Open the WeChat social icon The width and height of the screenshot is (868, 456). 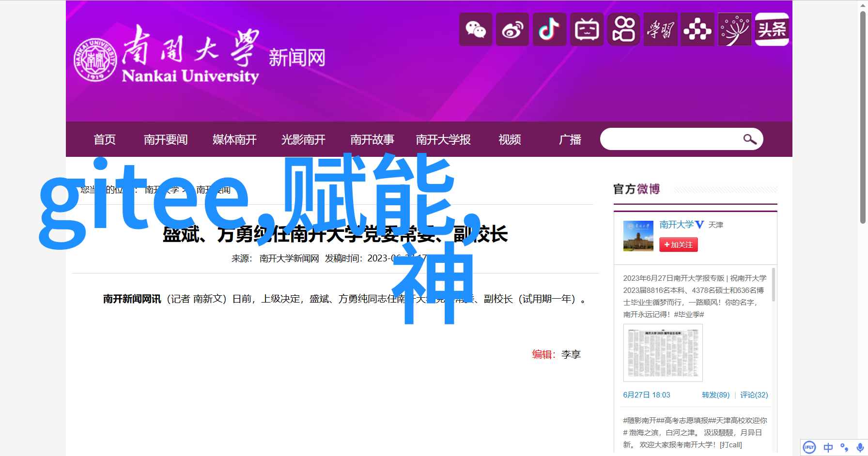(x=476, y=30)
